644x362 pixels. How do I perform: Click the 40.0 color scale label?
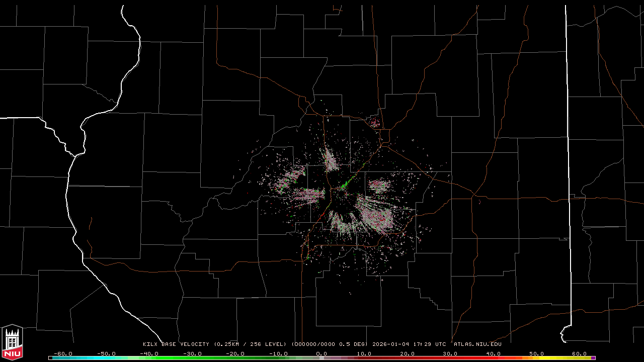pyautogui.click(x=494, y=353)
